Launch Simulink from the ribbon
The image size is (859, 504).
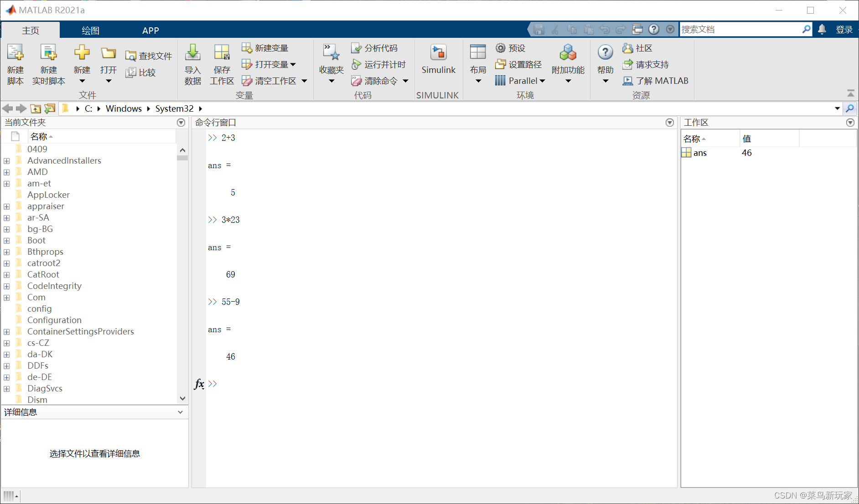439,59
